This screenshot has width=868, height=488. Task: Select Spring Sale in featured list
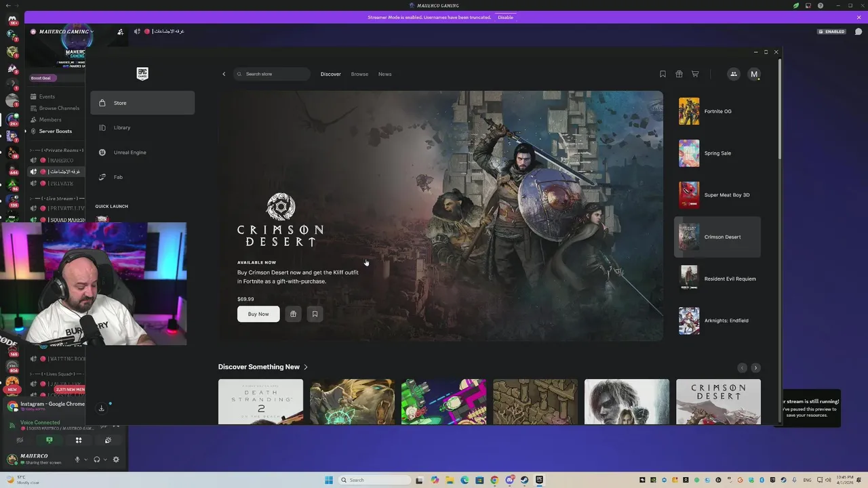717,153
